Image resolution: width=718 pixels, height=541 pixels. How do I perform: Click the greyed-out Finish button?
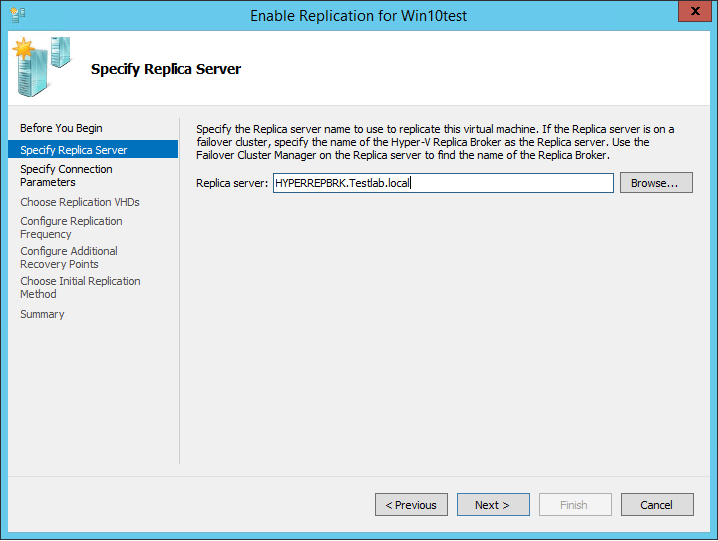pyautogui.click(x=575, y=505)
